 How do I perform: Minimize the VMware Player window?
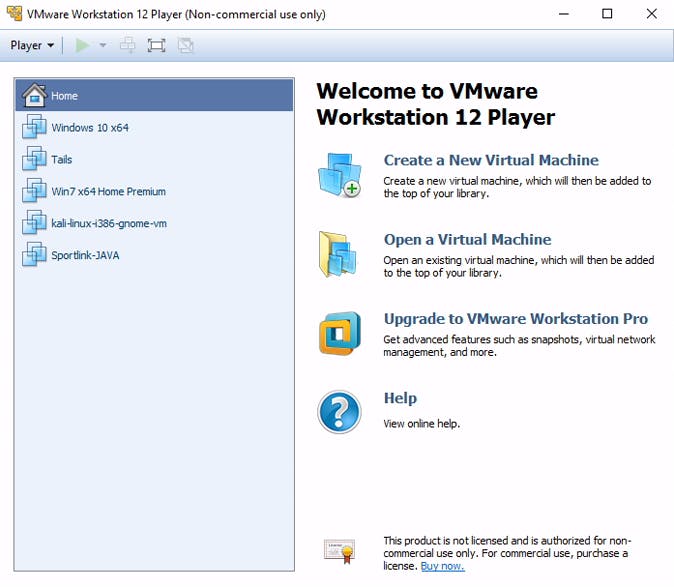click(564, 14)
